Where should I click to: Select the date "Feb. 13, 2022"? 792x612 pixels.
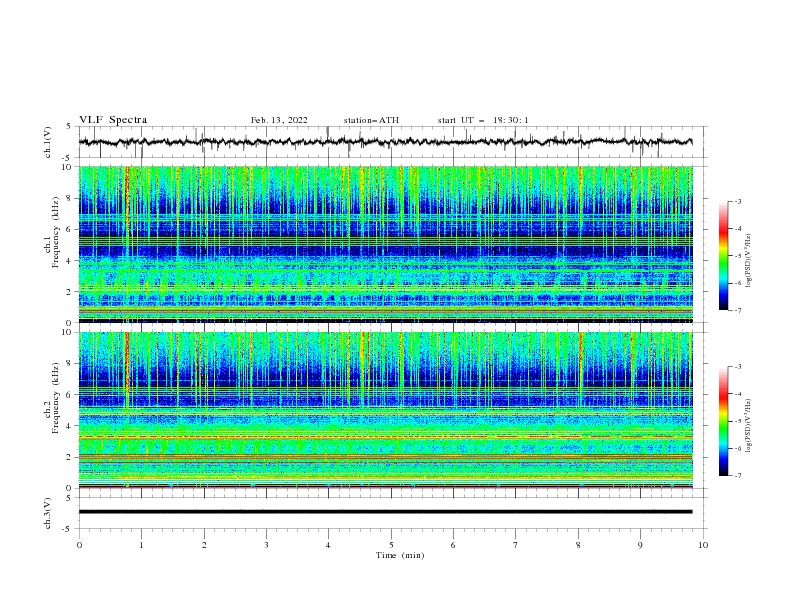coord(279,120)
